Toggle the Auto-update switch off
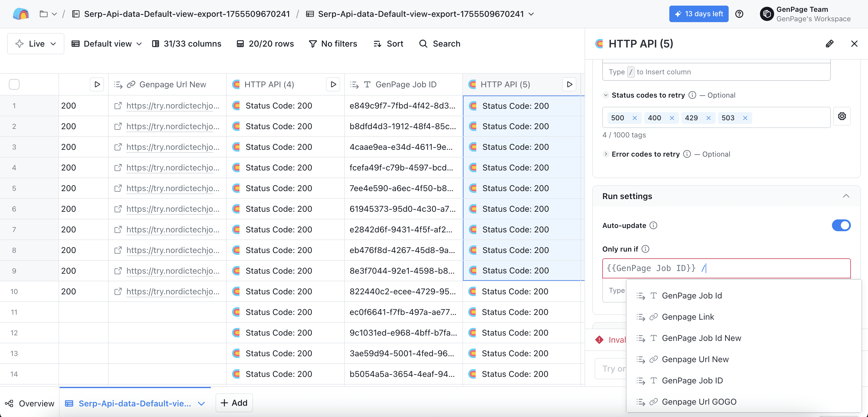868x417 pixels. pyautogui.click(x=841, y=226)
